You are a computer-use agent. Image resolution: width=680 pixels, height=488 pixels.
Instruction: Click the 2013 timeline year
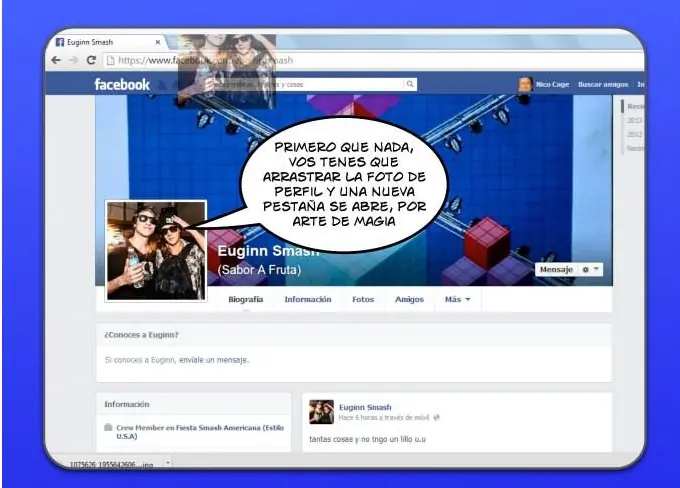pos(634,120)
